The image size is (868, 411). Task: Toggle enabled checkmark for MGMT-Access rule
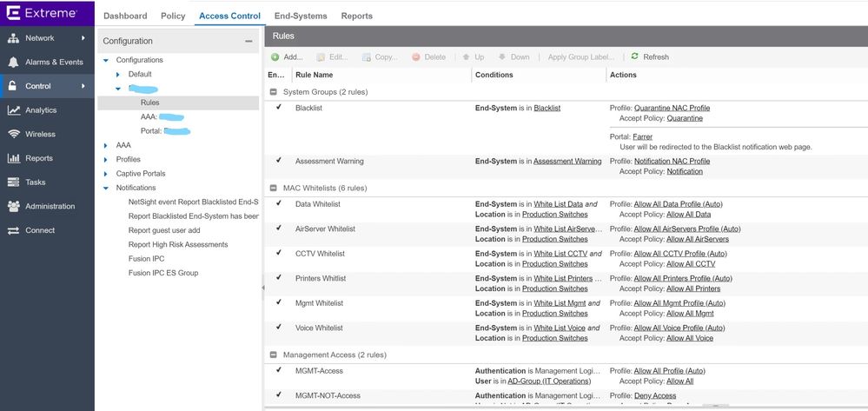click(x=279, y=370)
